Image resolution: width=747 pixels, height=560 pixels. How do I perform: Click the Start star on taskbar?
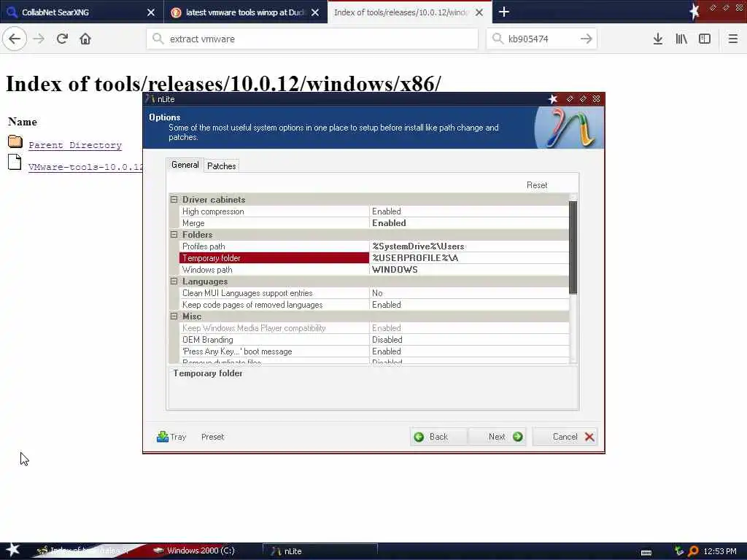pos(13,550)
